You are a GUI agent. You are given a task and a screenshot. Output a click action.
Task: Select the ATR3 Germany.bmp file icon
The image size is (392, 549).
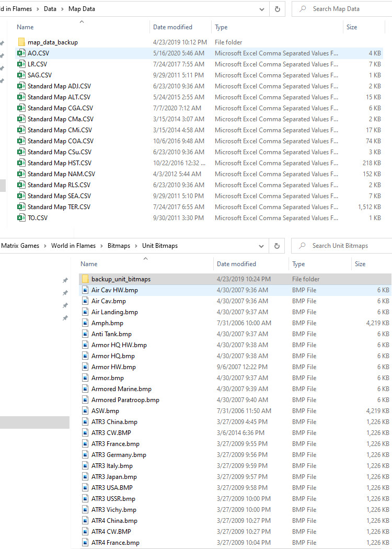pyautogui.click(x=85, y=455)
